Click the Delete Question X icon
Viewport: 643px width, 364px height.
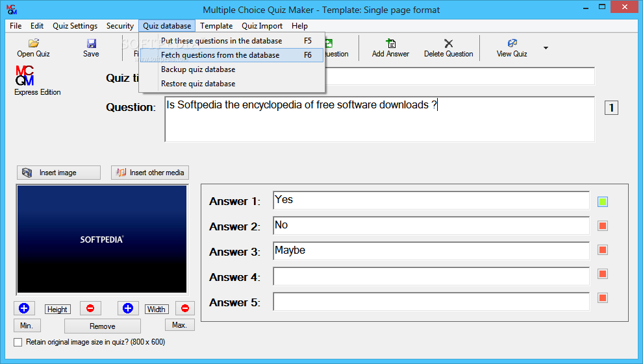(449, 43)
